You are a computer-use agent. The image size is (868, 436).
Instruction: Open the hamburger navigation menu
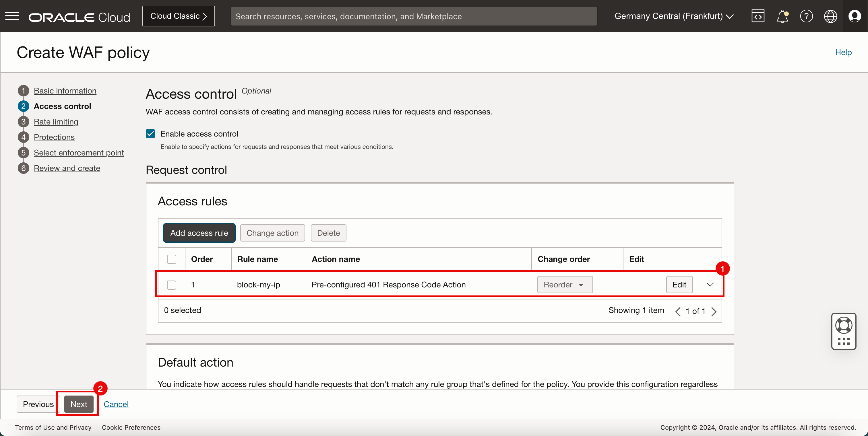(12, 16)
